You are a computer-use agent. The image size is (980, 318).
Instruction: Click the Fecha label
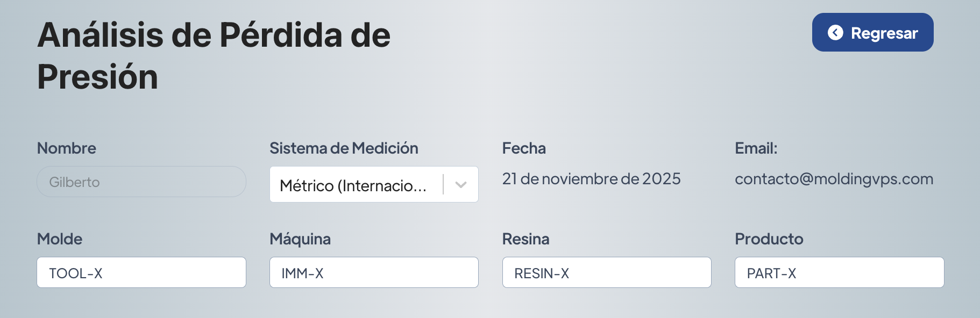524,148
